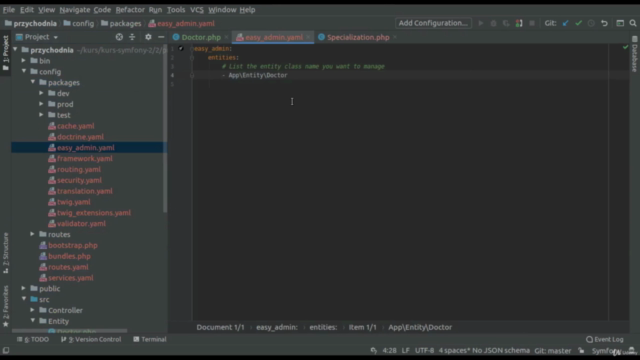
Task: Open validator.yaml file
Action: [81, 224]
